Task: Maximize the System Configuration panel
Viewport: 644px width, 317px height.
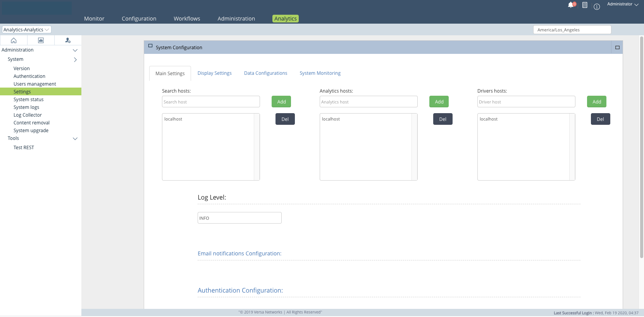Action: (x=617, y=48)
